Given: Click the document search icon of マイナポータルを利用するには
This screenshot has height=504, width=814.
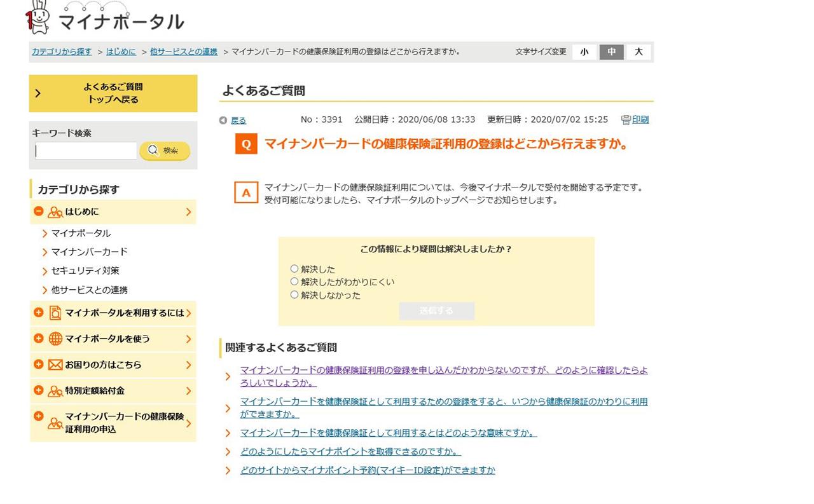Looking at the screenshot, I should point(55,313).
